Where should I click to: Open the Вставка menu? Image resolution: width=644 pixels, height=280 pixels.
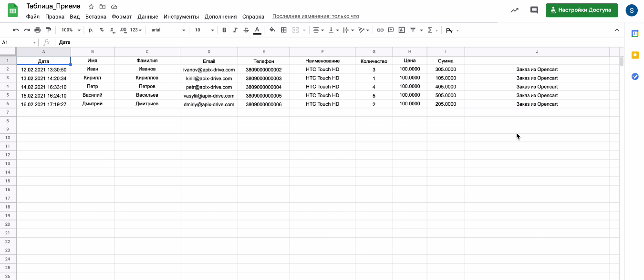pyautogui.click(x=96, y=17)
